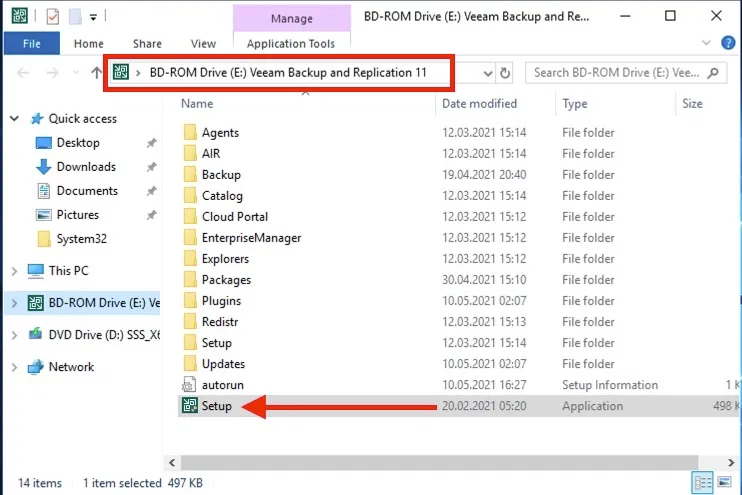This screenshot has width=742, height=495.
Task: Click the scroll right arrow button
Action: (731, 462)
